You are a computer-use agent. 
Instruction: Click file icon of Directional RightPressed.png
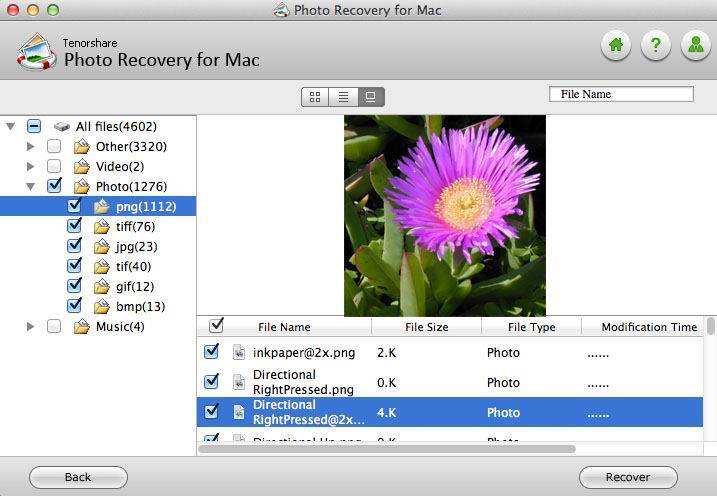(x=239, y=382)
